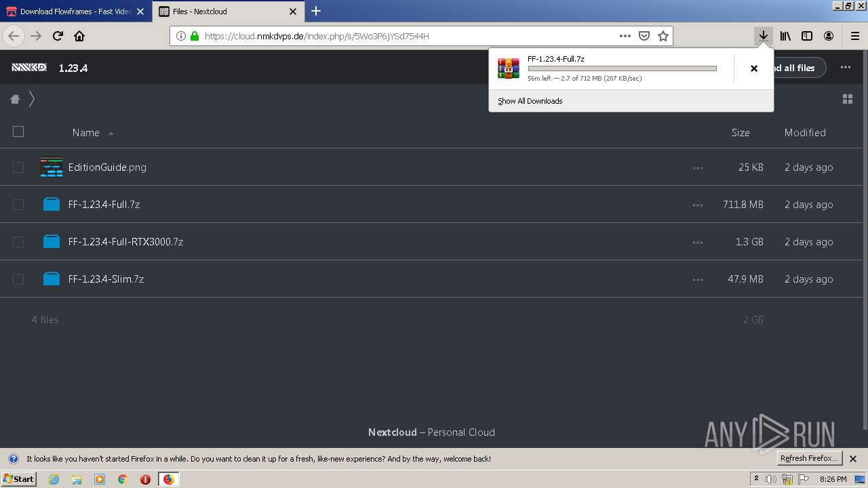Click the download progress bar
868x488 pixels.
pos(622,68)
